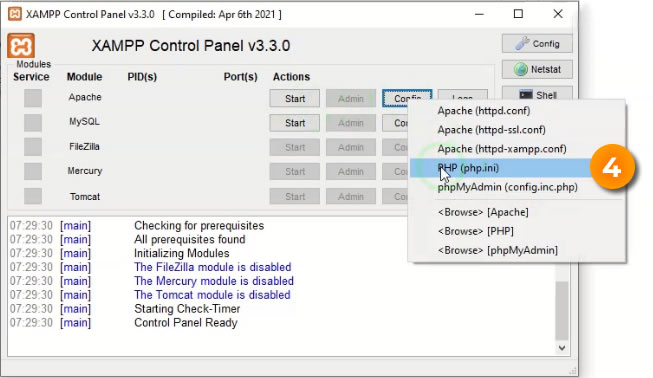Viewport: 653px width, 378px height.
Task: Toggle the Apache service checkbox
Action: tap(33, 98)
